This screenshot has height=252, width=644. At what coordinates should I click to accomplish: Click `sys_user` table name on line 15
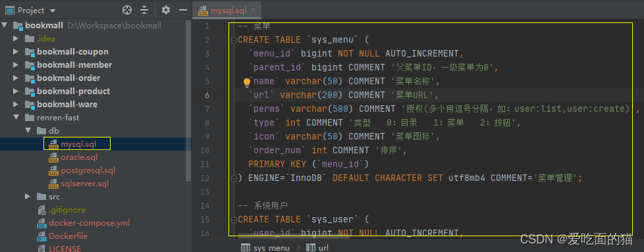pyautogui.click(x=333, y=219)
